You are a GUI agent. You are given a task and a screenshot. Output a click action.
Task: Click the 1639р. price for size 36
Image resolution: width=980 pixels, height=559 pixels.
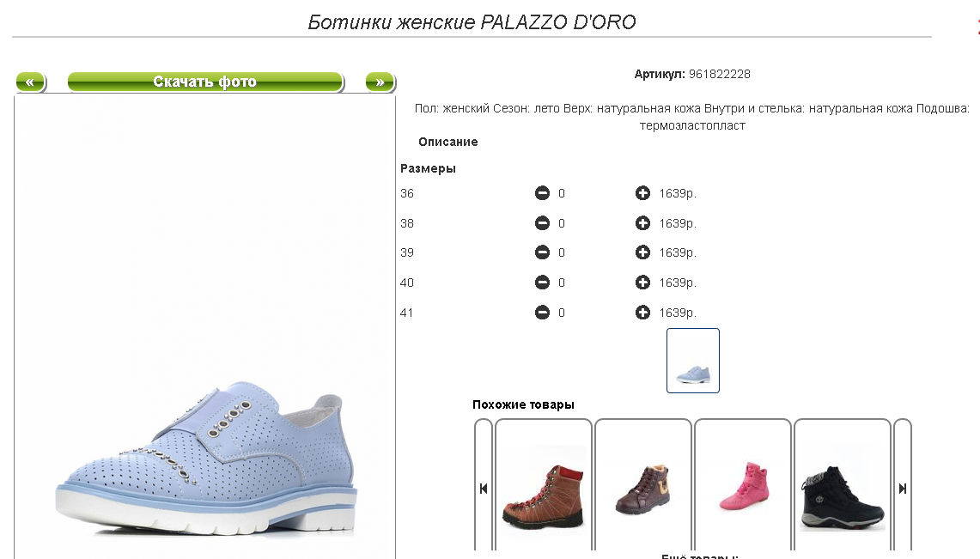(x=678, y=193)
